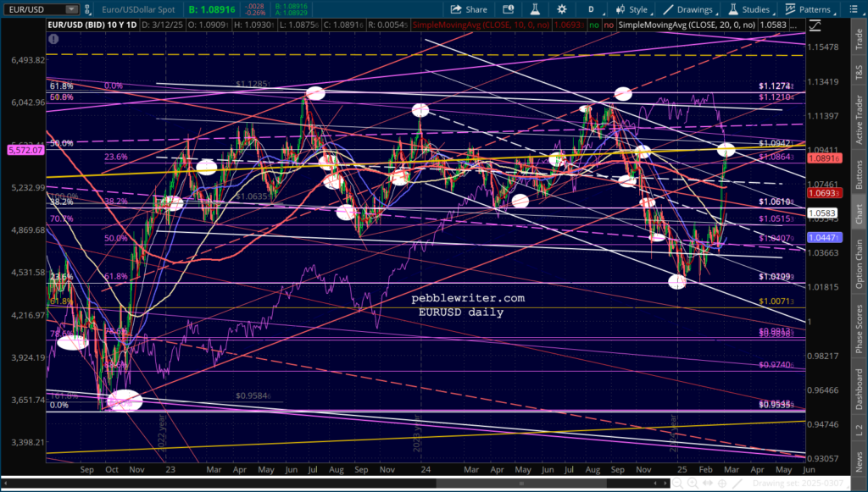Click the 1.0693 red price bubble
This screenshot has width=868, height=492.
(826, 193)
